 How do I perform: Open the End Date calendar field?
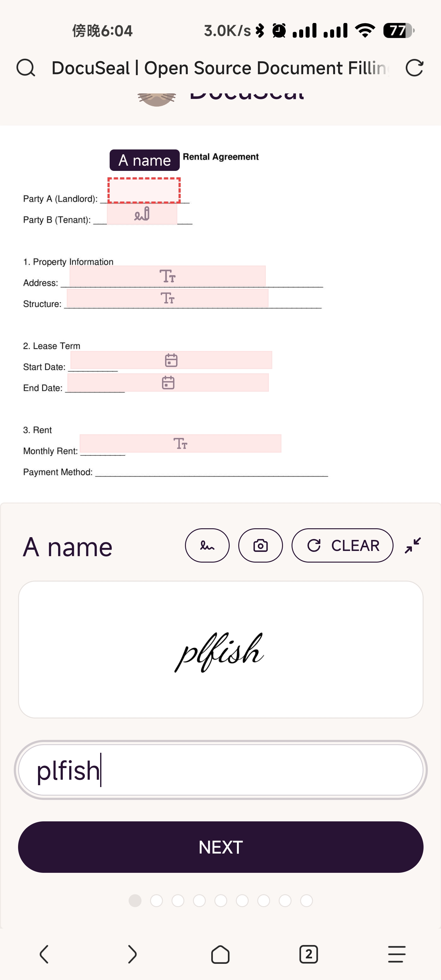168,382
